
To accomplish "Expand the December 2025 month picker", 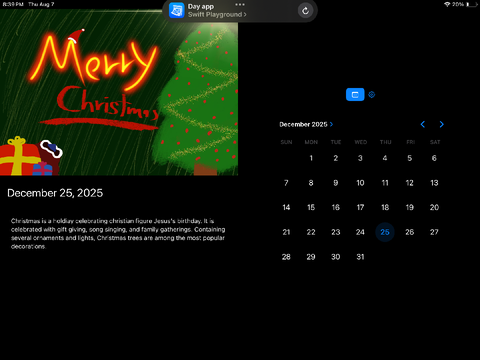I will click(306, 124).
